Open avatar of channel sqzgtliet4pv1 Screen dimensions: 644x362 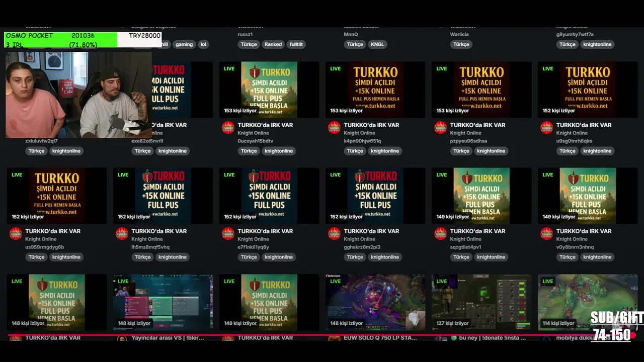pyautogui.click(x=441, y=233)
